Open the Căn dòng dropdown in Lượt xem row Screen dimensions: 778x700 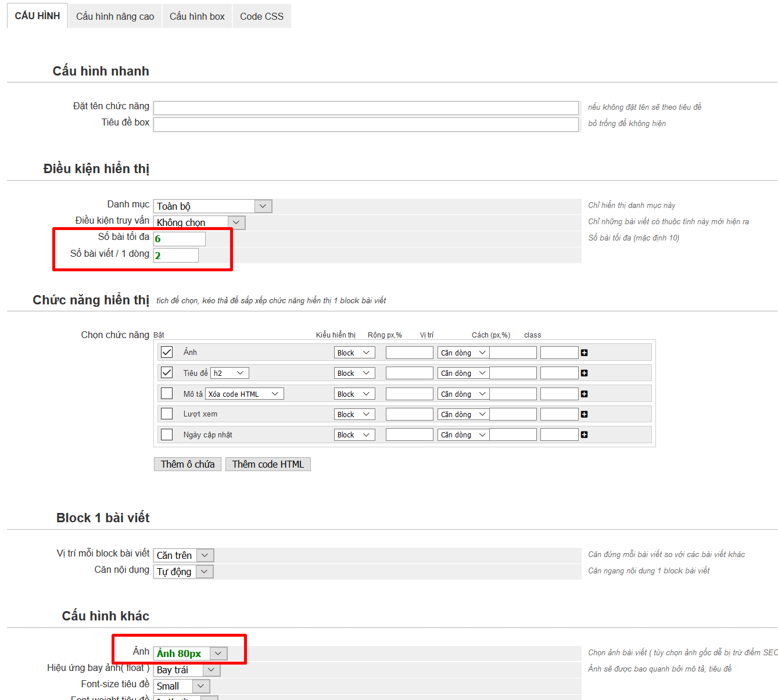click(x=463, y=414)
